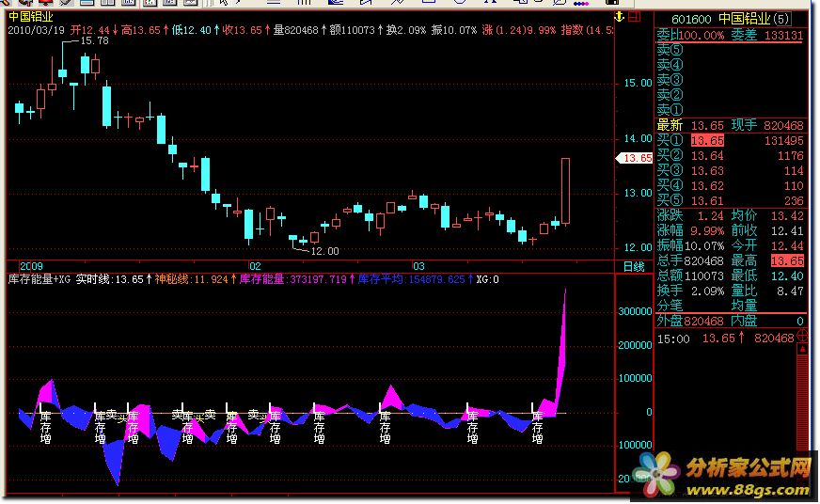Click the 15.78 high price annotation
The image size is (820, 504).
(94, 40)
